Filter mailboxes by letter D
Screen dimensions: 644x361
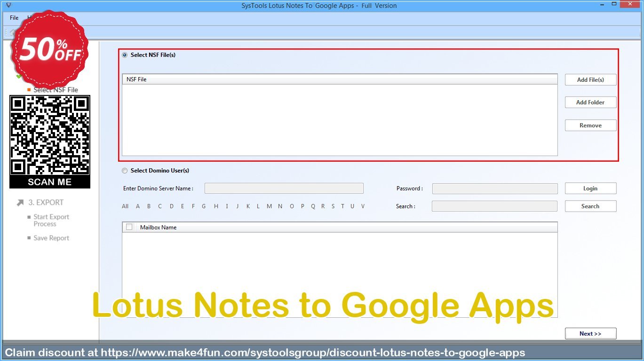click(x=172, y=206)
